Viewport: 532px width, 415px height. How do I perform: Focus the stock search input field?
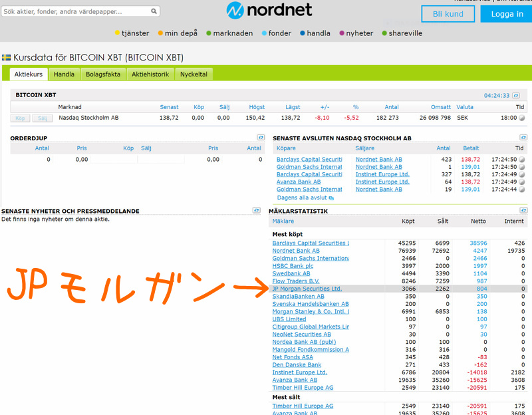(x=80, y=11)
